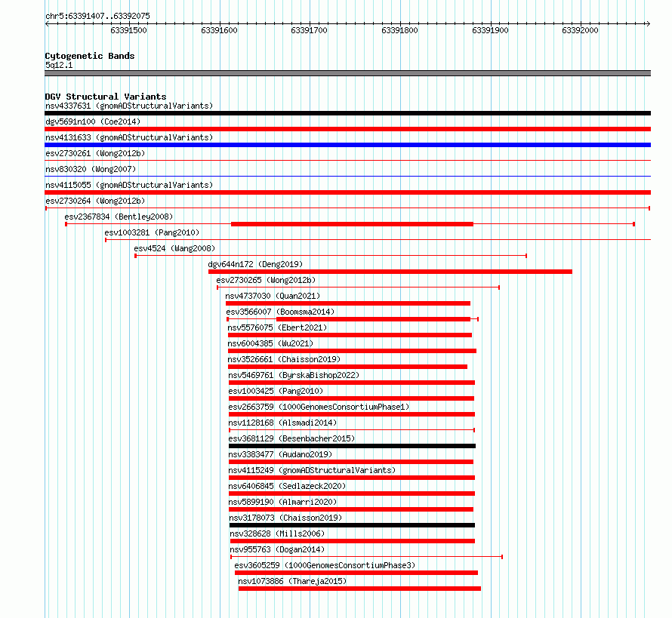This screenshot has height=618, width=672.
Task: Click the 63391800 ruler position label
Action: [x=399, y=30]
